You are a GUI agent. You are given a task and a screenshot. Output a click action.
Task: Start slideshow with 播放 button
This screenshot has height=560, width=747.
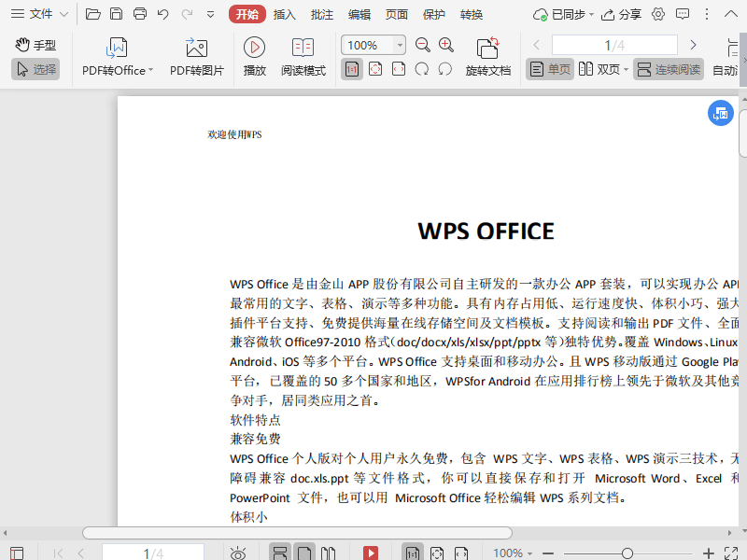(254, 48)
